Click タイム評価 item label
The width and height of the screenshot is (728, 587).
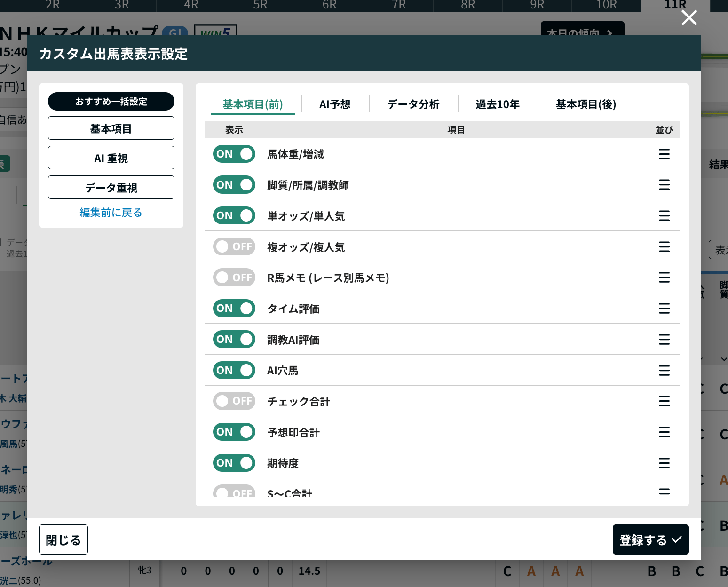pos(293,309)
